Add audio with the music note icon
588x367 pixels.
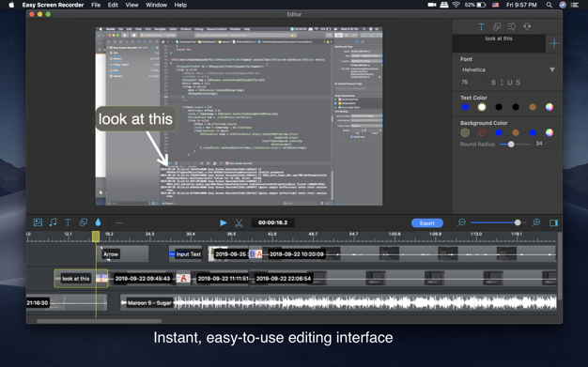(x=53, y=222)
